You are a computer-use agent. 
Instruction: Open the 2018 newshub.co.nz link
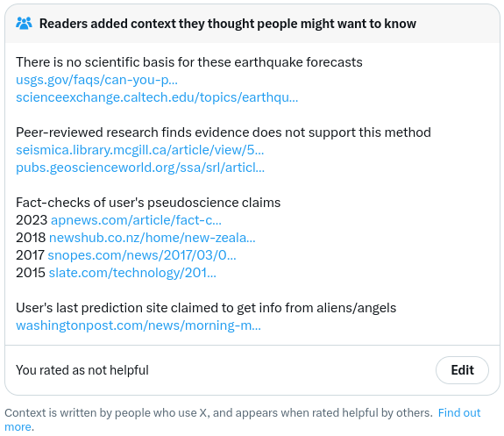point(152,238)
